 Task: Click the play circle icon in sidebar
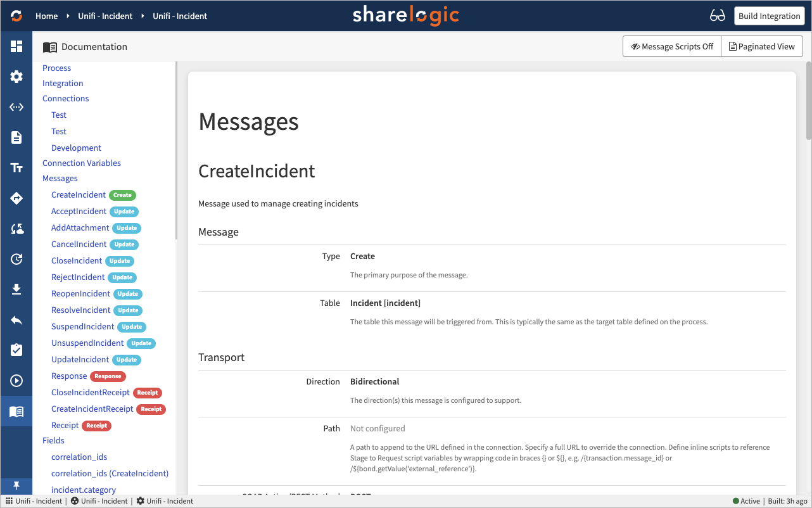[16, 381]
